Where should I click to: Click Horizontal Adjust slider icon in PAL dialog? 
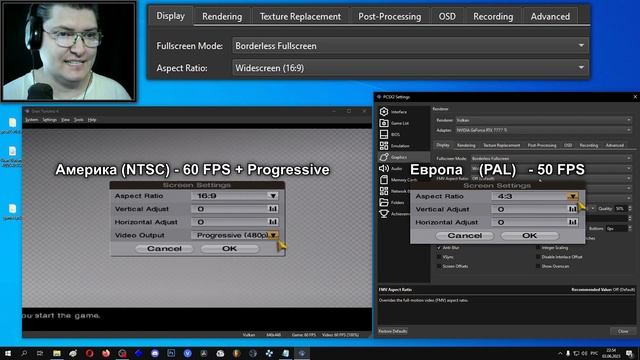click(573, 222)
